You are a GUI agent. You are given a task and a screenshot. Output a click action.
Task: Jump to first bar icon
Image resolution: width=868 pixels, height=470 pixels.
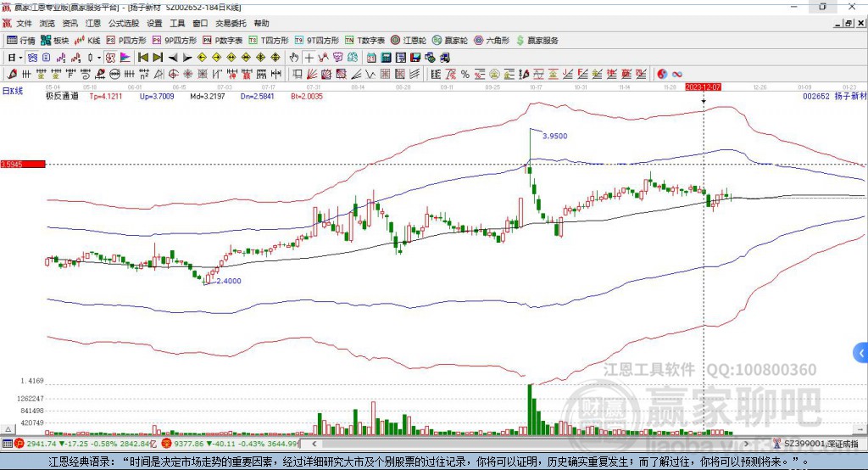point(142,58)
